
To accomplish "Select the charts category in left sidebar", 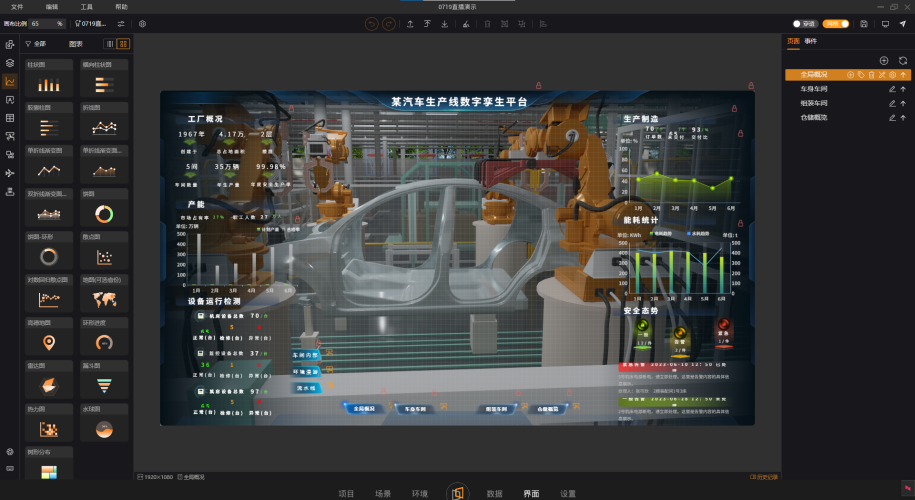I will point(10,81).
